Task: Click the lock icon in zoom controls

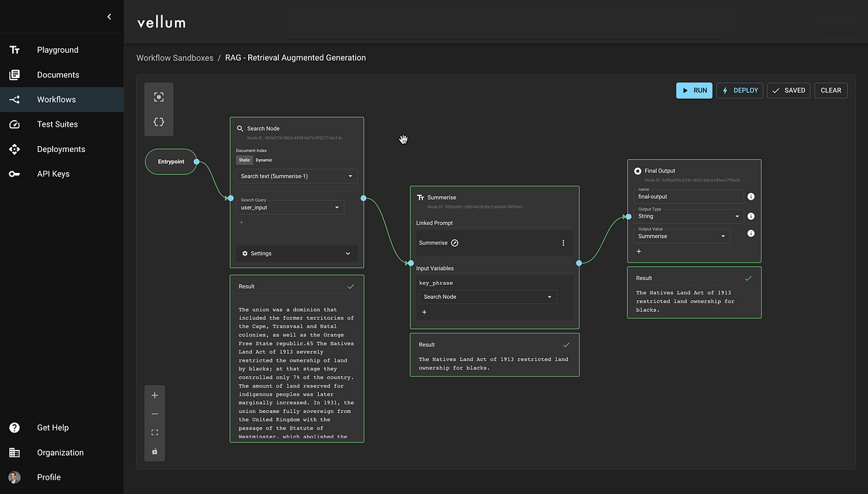Action: pos(154,451)
